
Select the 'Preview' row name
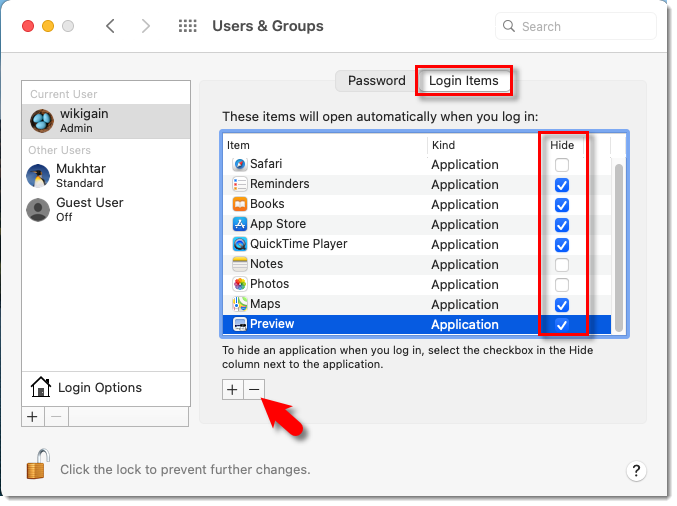pyautogui.click(x=272, y=324)
